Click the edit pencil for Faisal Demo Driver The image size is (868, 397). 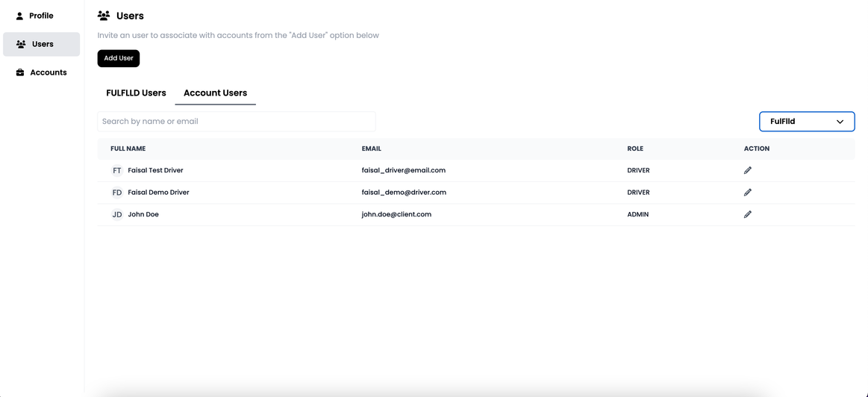[747, 193]
